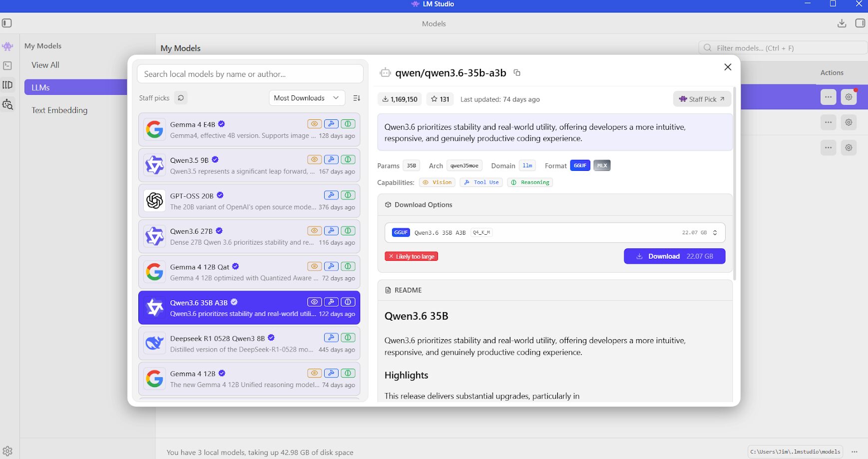Click the Tool Use icon on Qwen3.5 9B

click(x=331, y=159)
